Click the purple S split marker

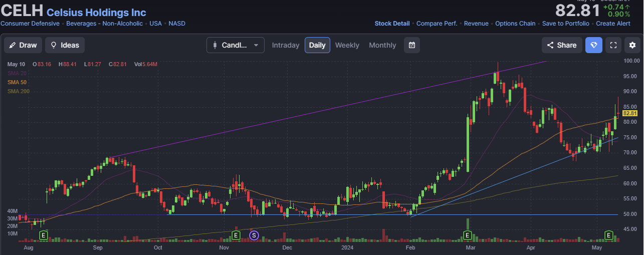pos(254,234)
